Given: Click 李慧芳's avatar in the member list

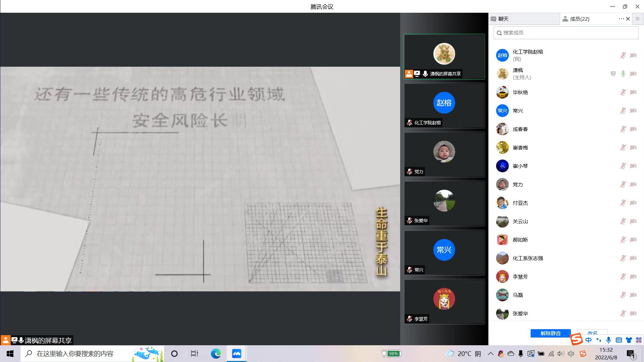Looking at the screenshot, I should (502, 277).
